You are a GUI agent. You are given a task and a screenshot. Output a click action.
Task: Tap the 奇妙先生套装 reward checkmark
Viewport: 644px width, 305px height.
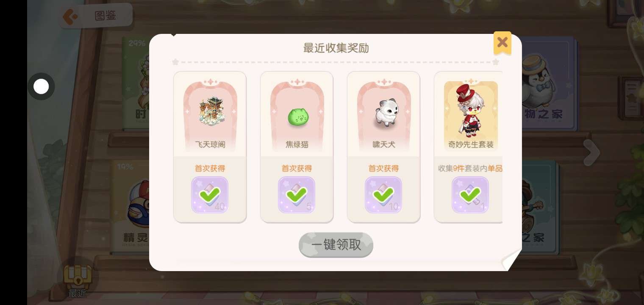click(470, 195)
